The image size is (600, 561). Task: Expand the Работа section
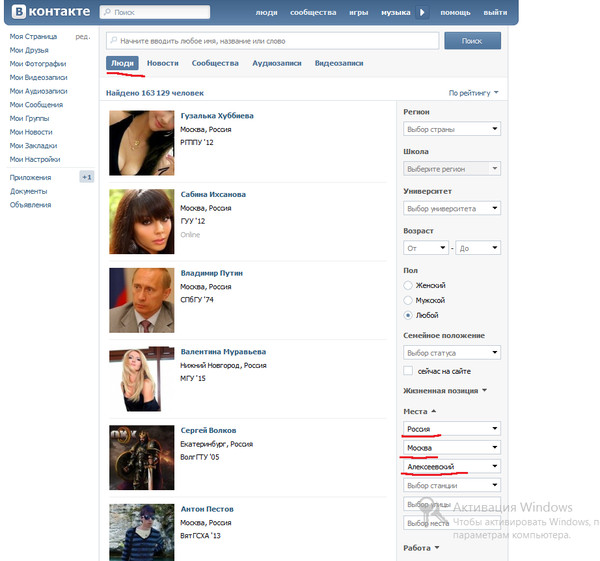(x=421, y=548)
